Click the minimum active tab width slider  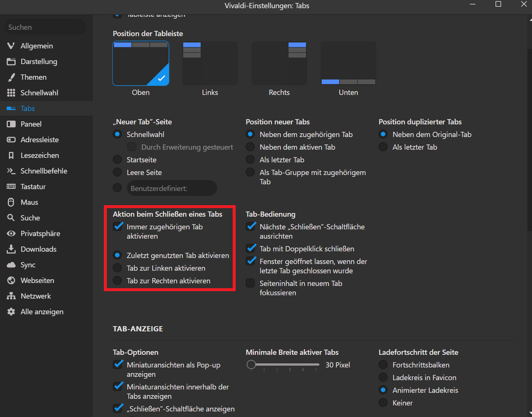(x=283, y=365)
